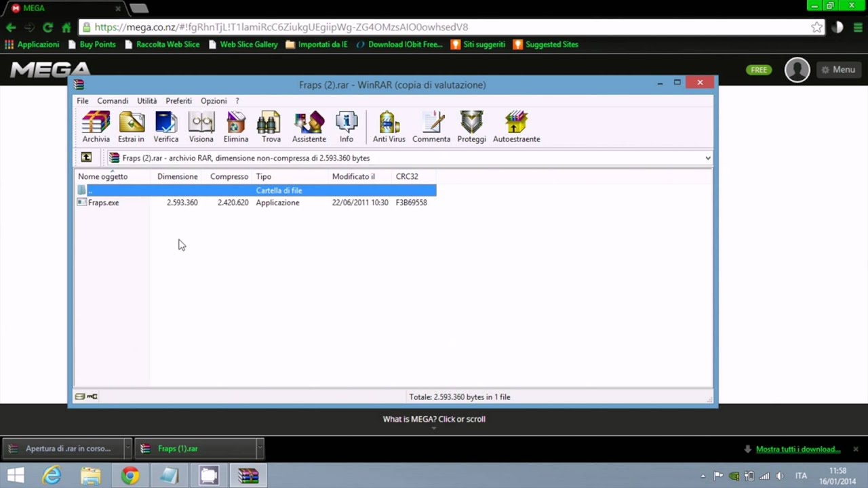868x488 pixels.
Task: Click the FREE account badge
Action: coord(759,70)
